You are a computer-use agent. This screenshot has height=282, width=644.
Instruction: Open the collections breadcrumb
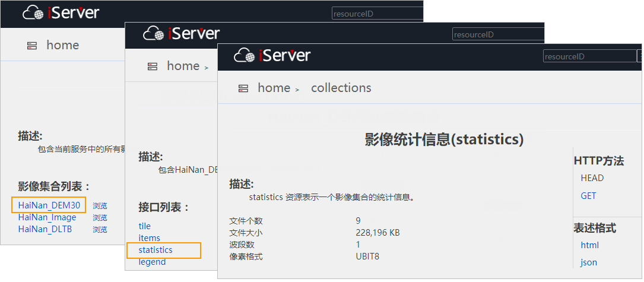click(x=341, y=88)
